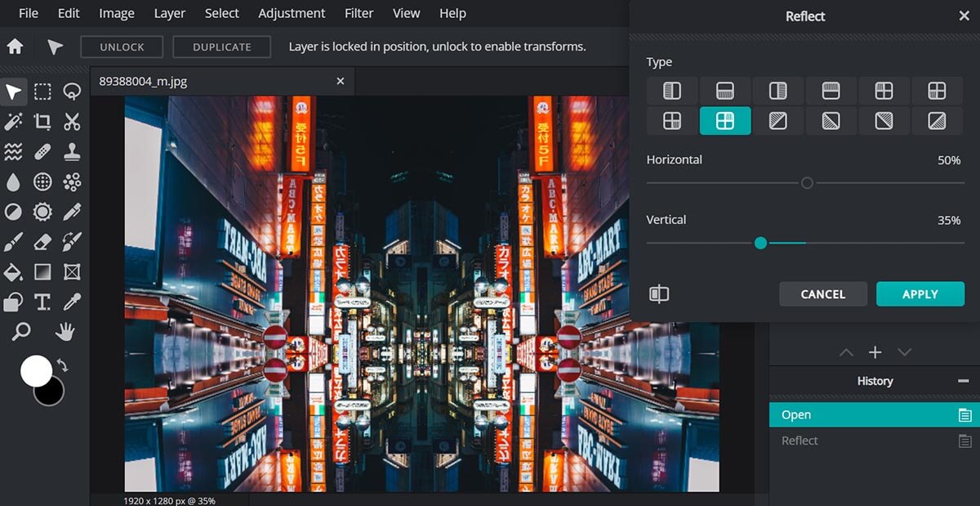The image size is (980, 506).
Task: Select the Lasso tool
Action: pos(72,92)
